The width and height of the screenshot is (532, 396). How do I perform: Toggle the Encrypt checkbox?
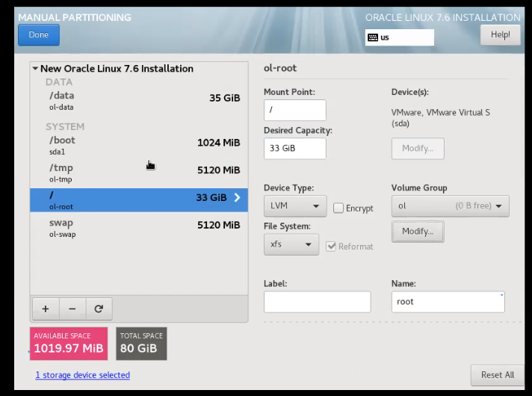point(338,208)
